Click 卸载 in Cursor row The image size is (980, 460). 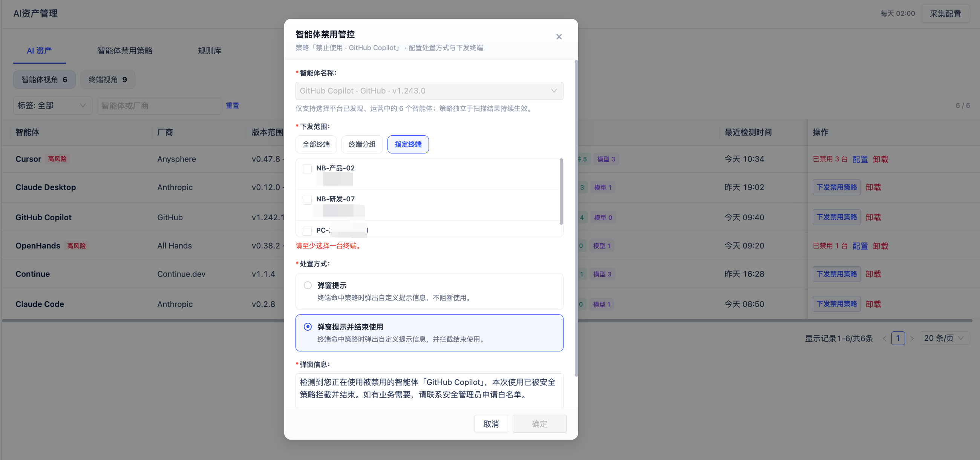coord(880,159)
